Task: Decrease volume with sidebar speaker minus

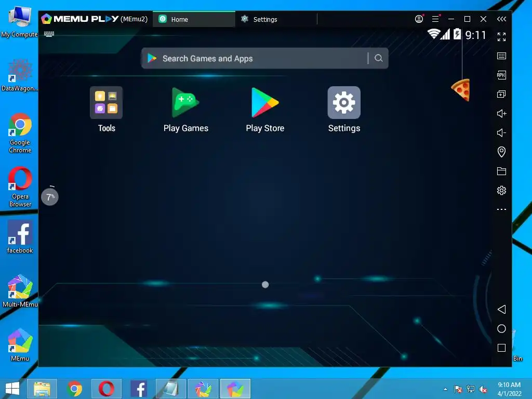Action: (x=501, y=132)
